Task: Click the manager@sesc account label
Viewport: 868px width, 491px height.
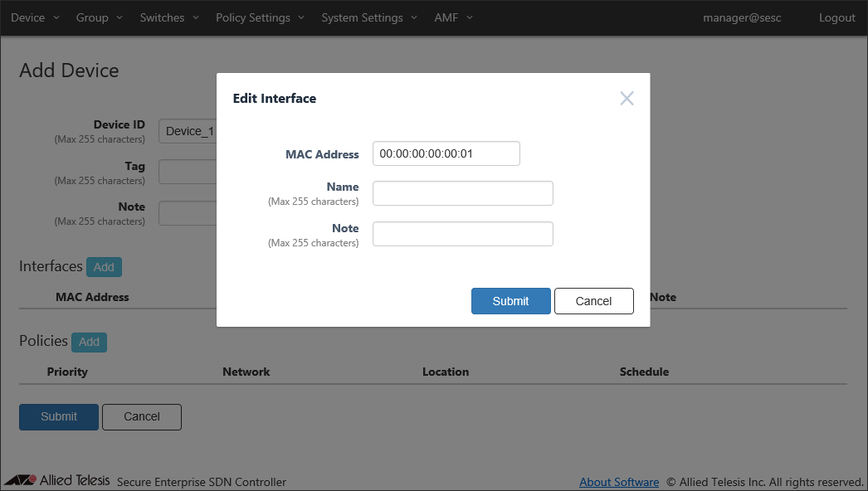Action: pos(742,17)
